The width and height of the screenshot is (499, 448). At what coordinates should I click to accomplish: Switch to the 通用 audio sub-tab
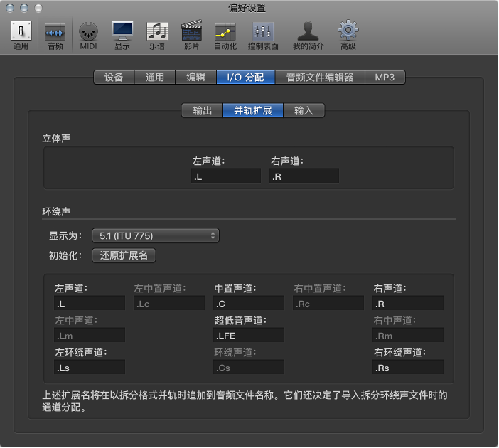click(155, 78)
